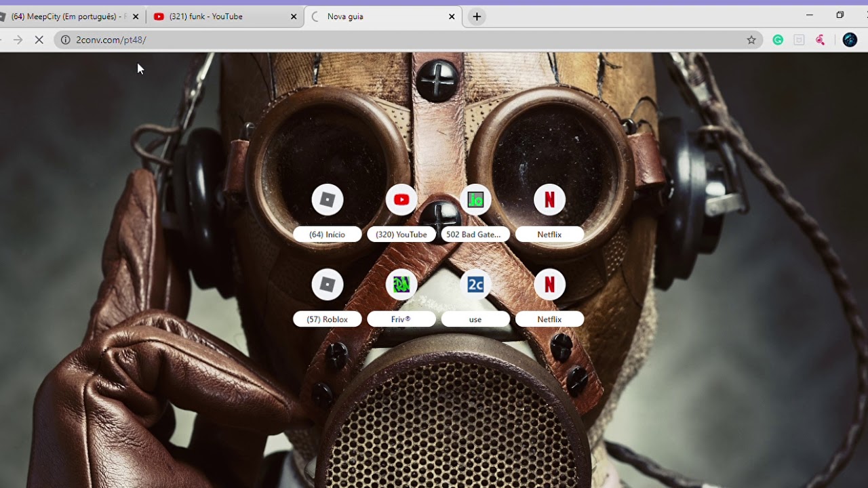The width and height of the screenshot is (868, 488).
Task: Close the Nova guia tab
Action: tap(452, 16)
